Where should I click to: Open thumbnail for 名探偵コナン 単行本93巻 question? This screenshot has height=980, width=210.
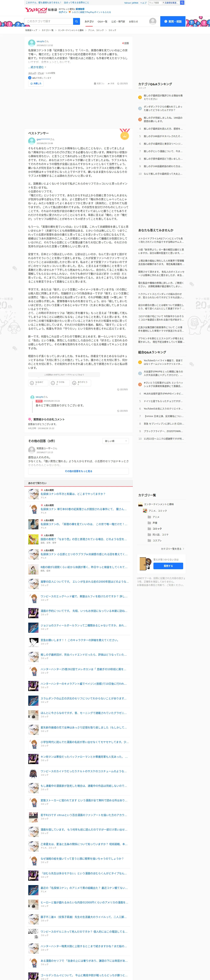coord(33,509)
